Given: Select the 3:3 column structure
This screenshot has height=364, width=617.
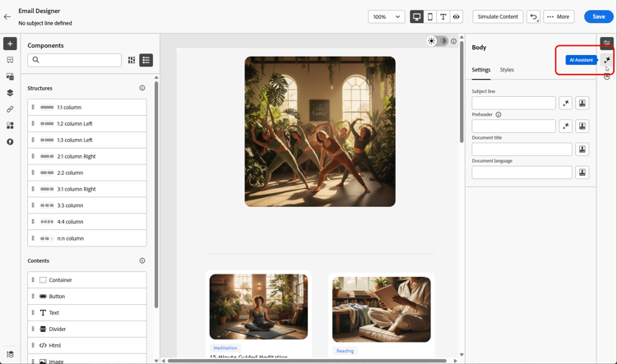Looking at the screenshot, I should pos(87,205).
